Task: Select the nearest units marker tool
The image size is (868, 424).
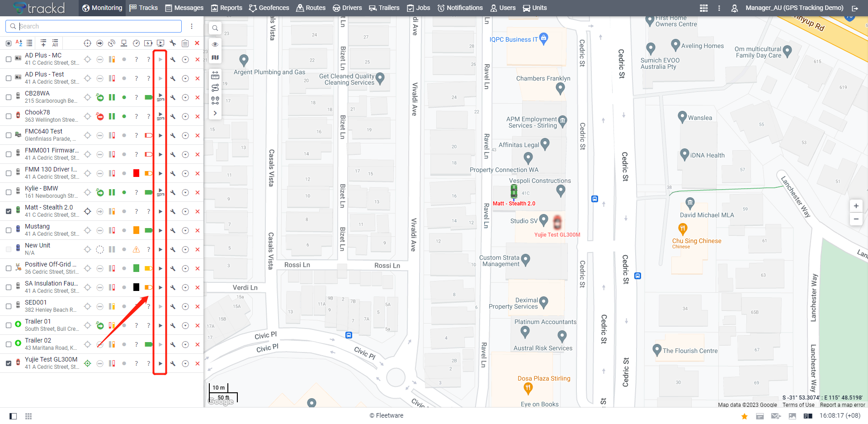Action: tap(215, 100)
